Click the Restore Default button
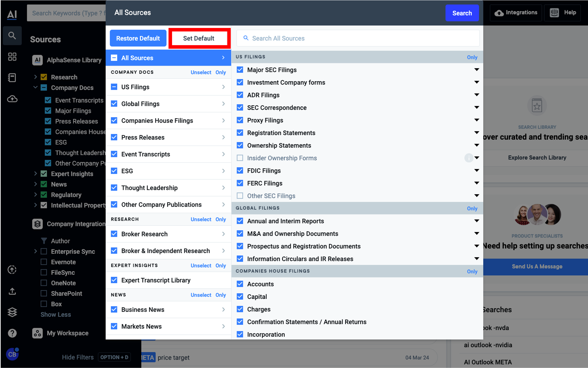The width and height of the screenshot is (588, 368). 138,38
